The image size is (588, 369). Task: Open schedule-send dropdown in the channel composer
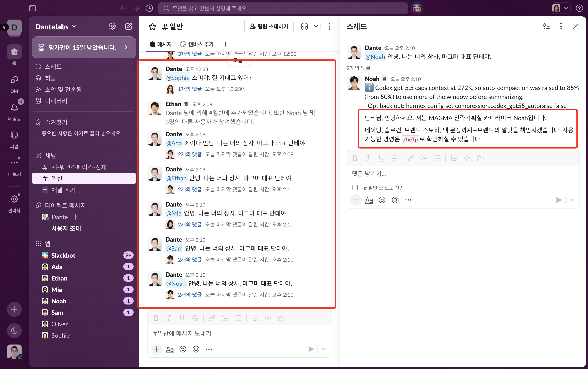323,349
